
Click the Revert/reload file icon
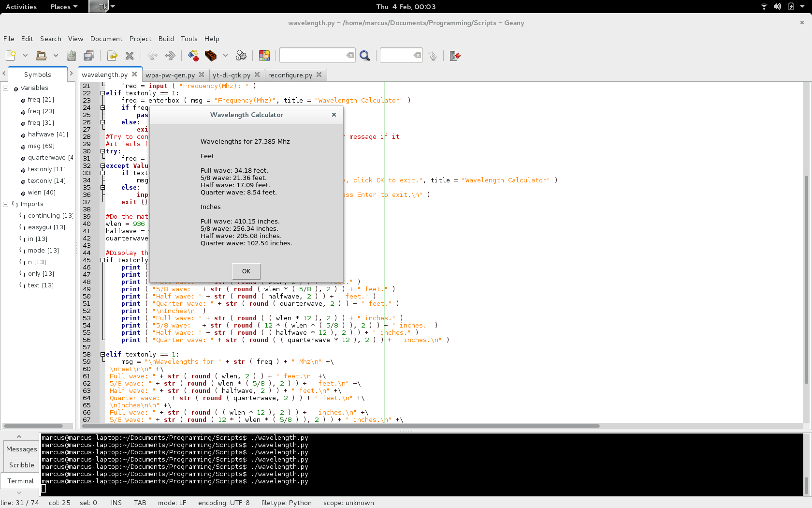(112, 56)
